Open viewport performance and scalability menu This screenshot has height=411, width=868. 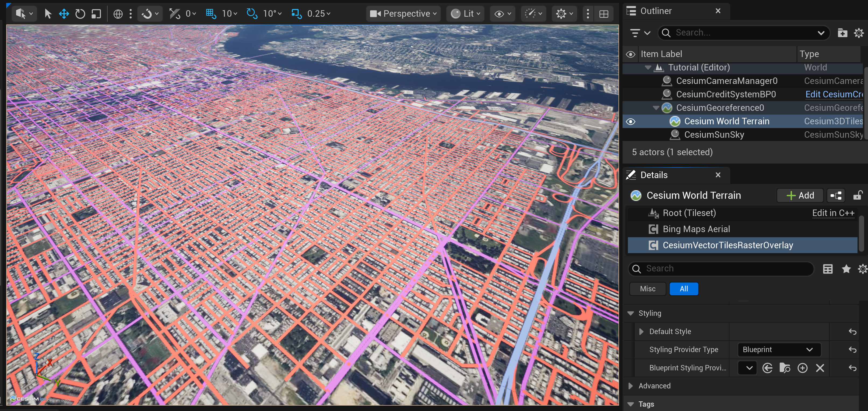pos(533,14)
